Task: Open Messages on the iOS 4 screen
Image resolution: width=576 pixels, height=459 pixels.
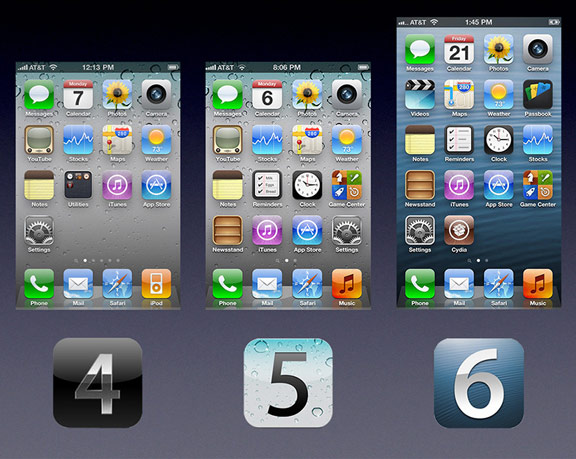Action: coord(39,94)
